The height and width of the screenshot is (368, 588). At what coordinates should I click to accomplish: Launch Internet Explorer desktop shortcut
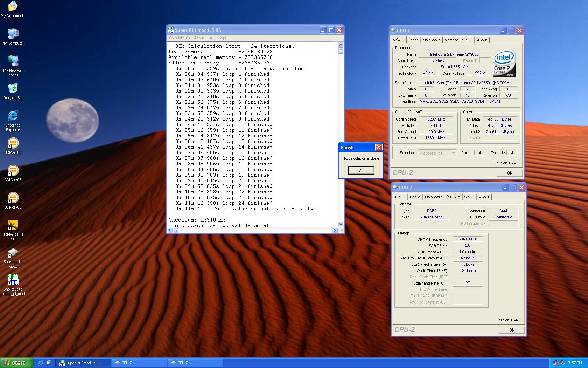[x=13, y=121]
